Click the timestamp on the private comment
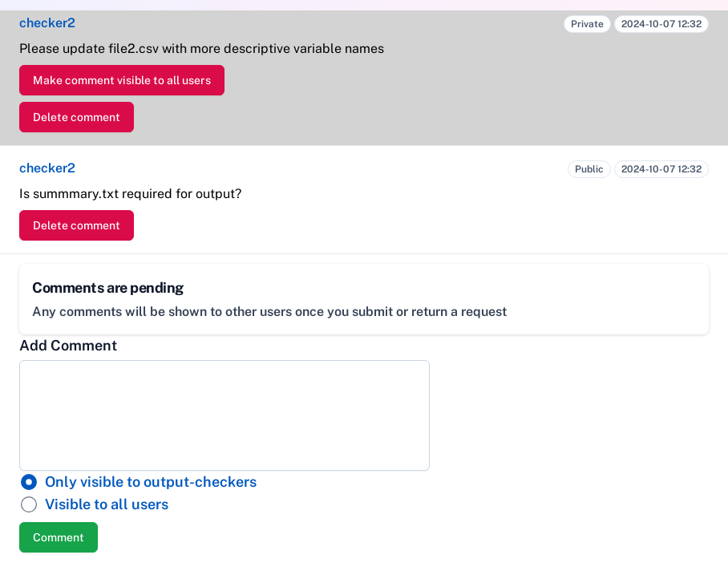The height and width of the screenshot is (563, 728). [x=661, y=24]
